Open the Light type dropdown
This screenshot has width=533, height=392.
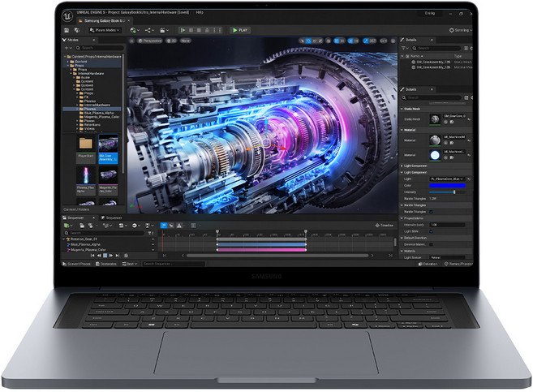click(448, 179)
